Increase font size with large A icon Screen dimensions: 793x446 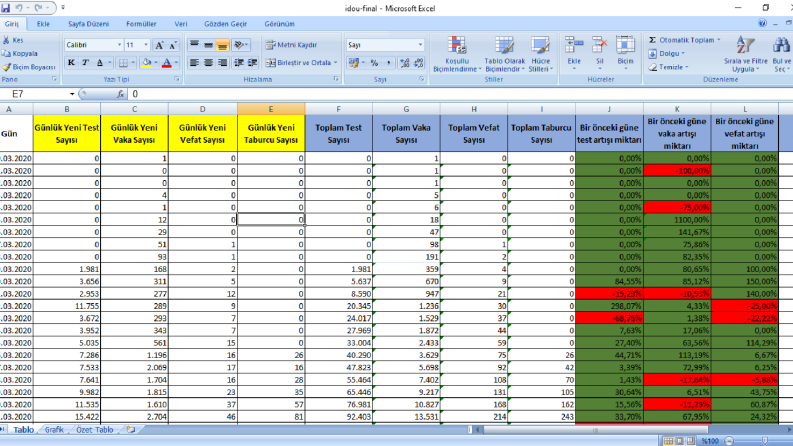[159, 45]
